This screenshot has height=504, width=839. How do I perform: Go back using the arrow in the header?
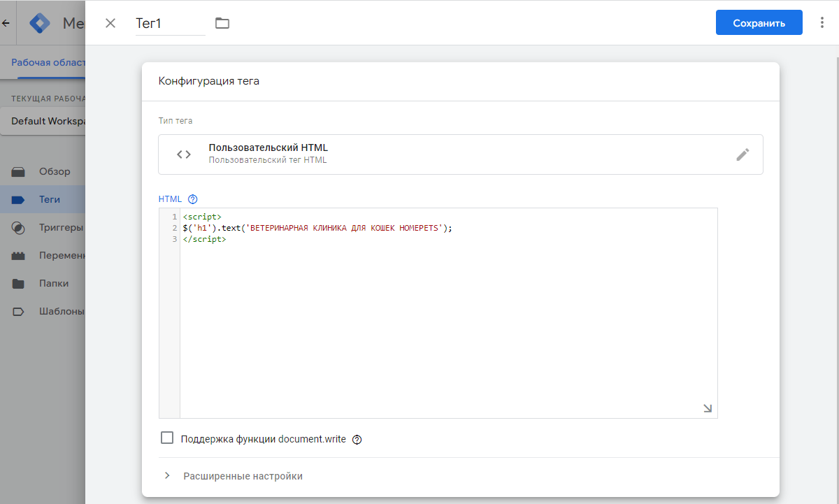6,23
